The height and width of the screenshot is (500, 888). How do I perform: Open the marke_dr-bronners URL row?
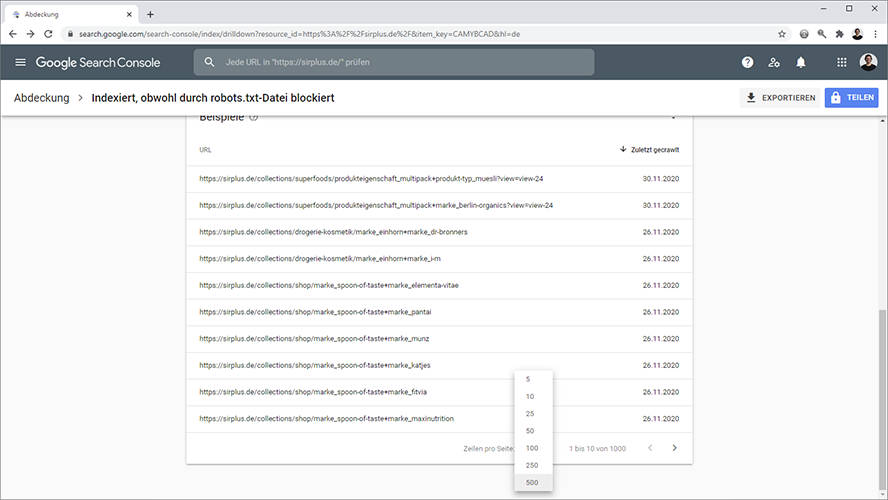pos(439,232)
